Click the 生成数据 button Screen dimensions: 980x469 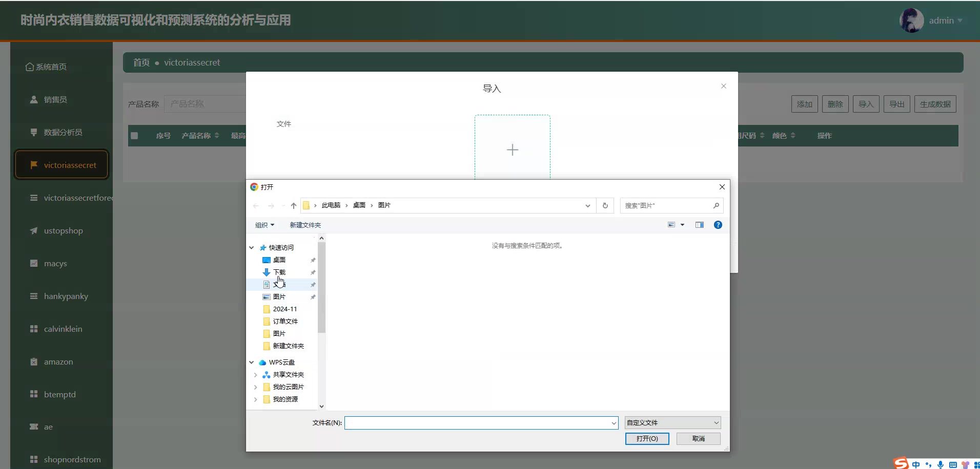(x=935, y=104)
